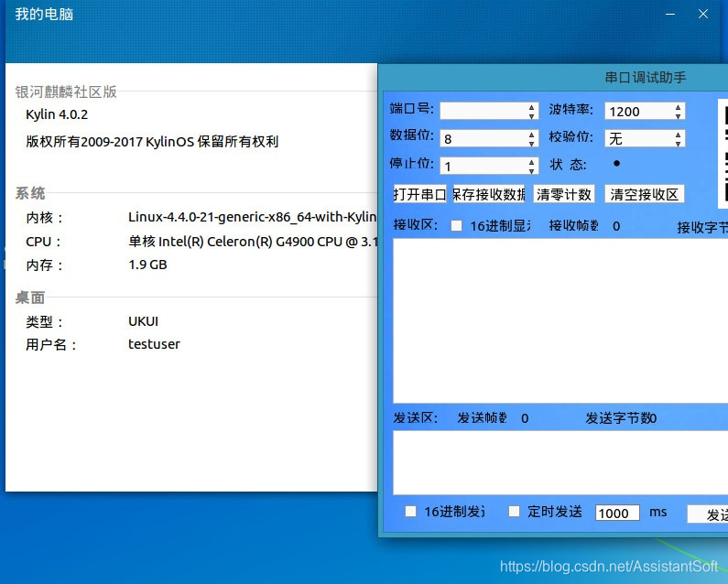Screen dimensions: 728x584
Task: Click the memory value 1.9 GB
Action: (x=147, y=265)
